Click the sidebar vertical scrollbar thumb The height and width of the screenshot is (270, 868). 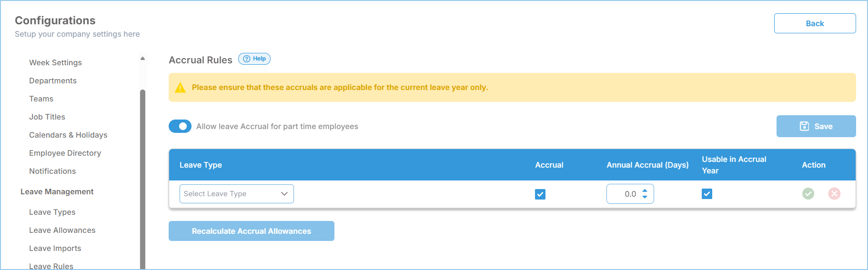tap(142, 179)
